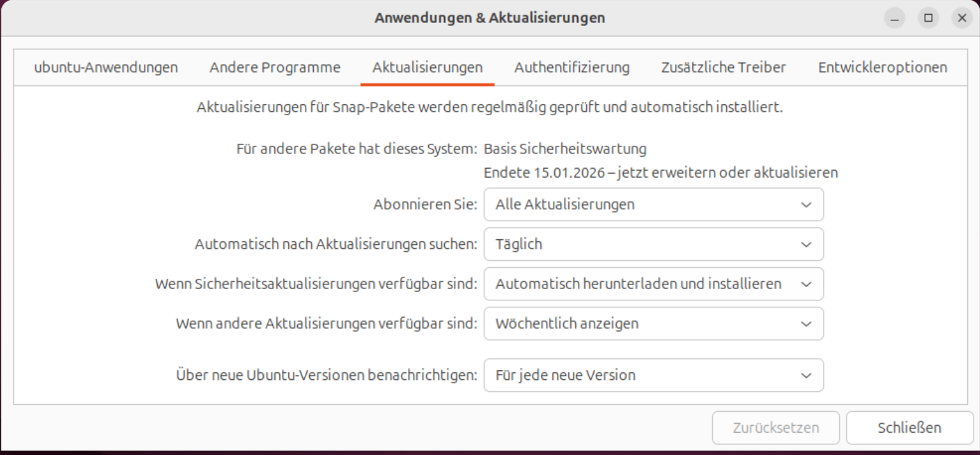Click the Schließen button
The width and height of the screenshot is (980, 455).
pos(909,428)
